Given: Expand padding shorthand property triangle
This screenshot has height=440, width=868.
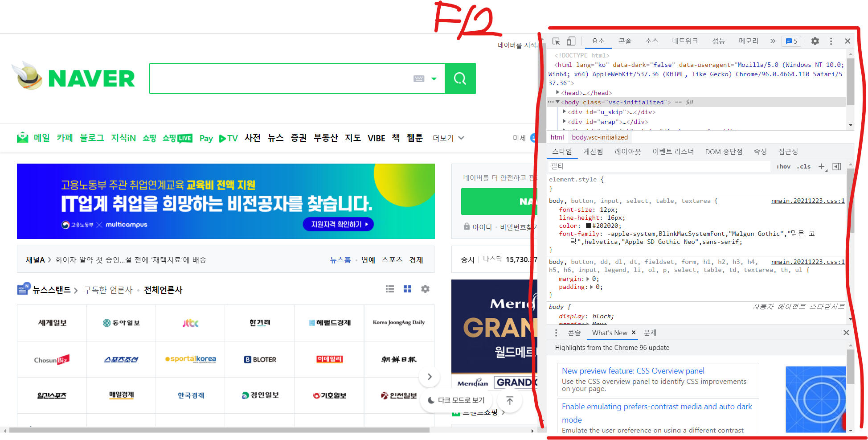Looking at the screenshot, I should click(592, 287).
